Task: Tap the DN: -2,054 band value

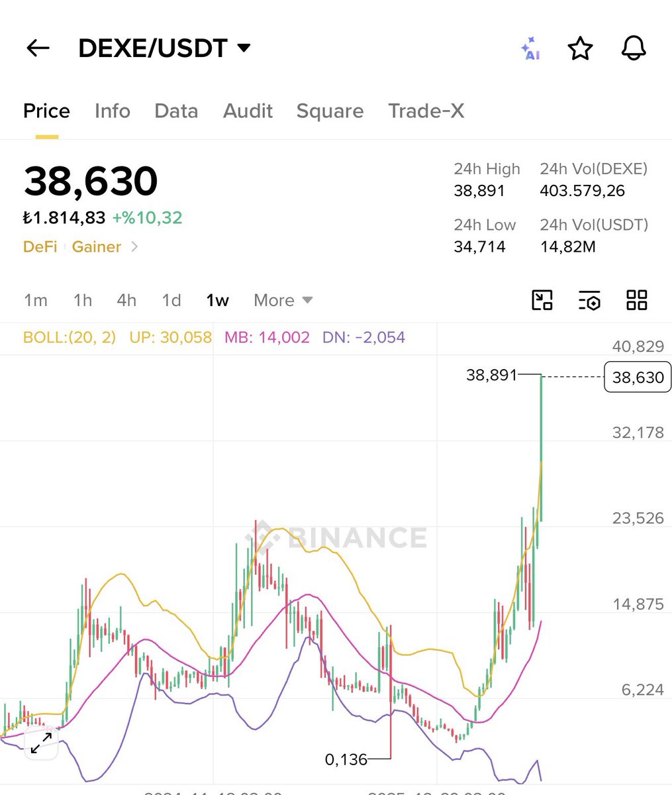Action: 363,337
